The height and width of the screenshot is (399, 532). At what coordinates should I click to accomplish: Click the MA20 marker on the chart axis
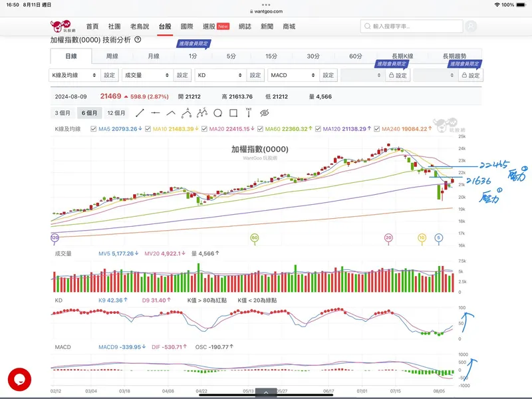[x=388, y=238]
